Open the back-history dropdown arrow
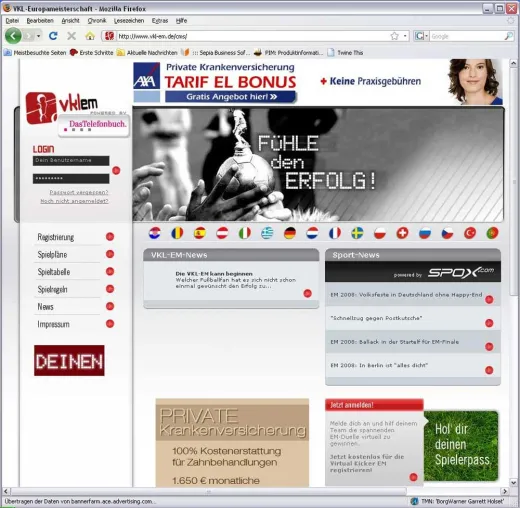 point(39,36)
